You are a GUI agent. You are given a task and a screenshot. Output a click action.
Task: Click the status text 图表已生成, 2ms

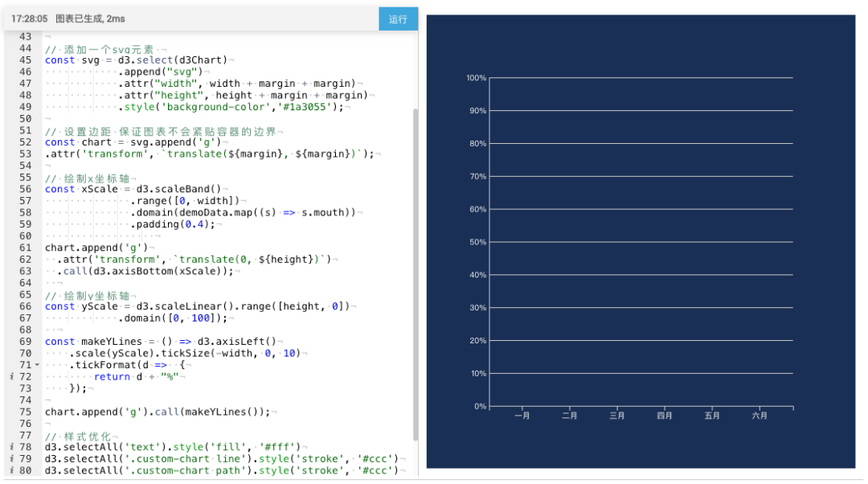90,18
